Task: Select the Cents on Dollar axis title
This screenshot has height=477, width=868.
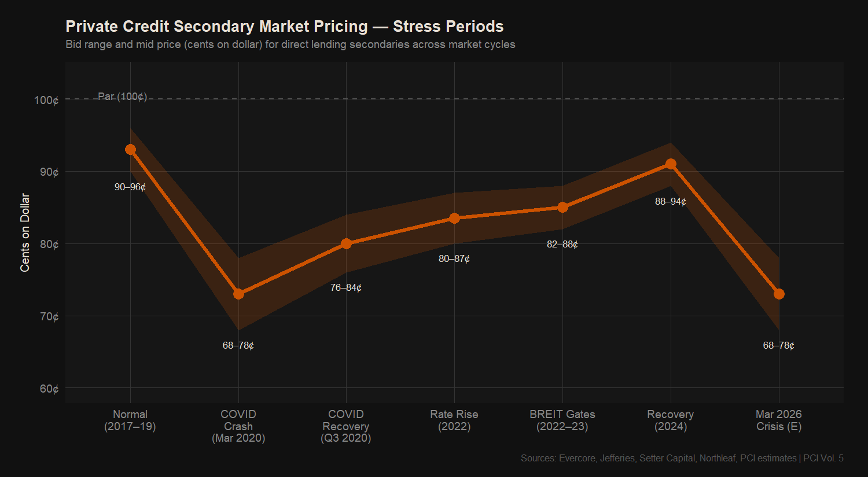Action: [25, 232]
